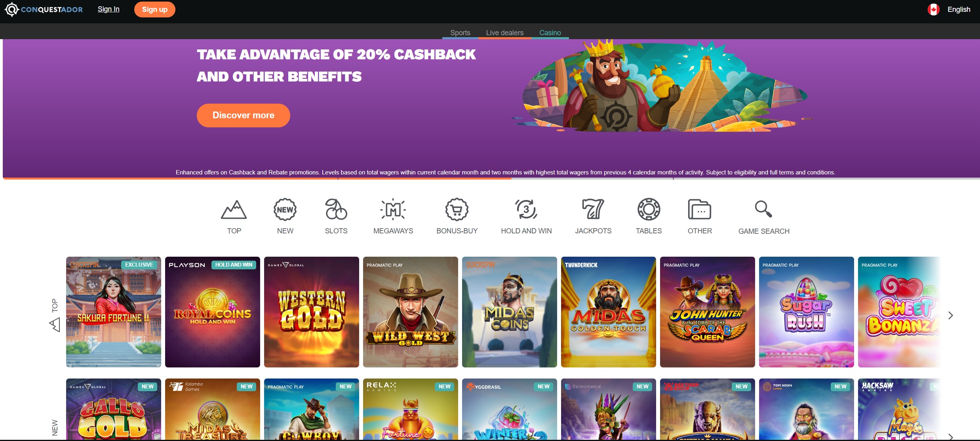Open the SLOTS cherry icon

pyautogui.click(x=336, y=209)
